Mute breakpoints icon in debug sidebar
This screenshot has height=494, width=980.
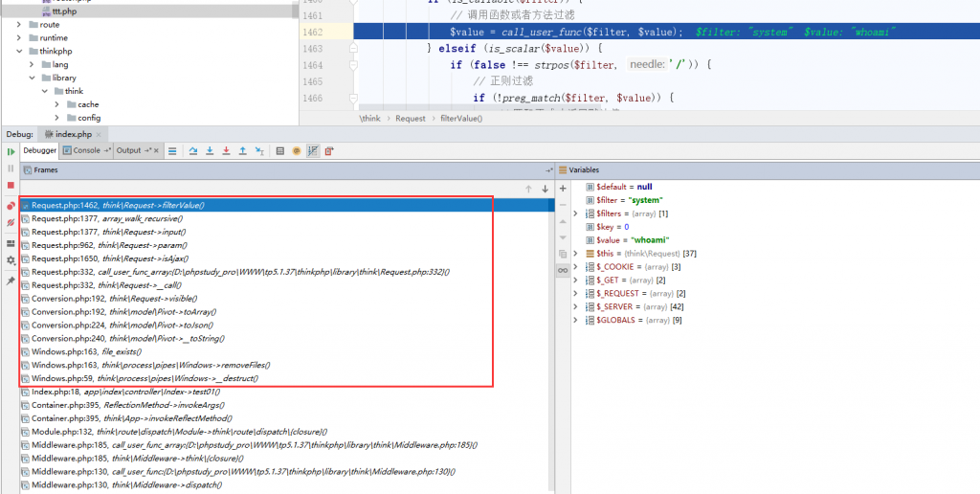tap(11, 223)
